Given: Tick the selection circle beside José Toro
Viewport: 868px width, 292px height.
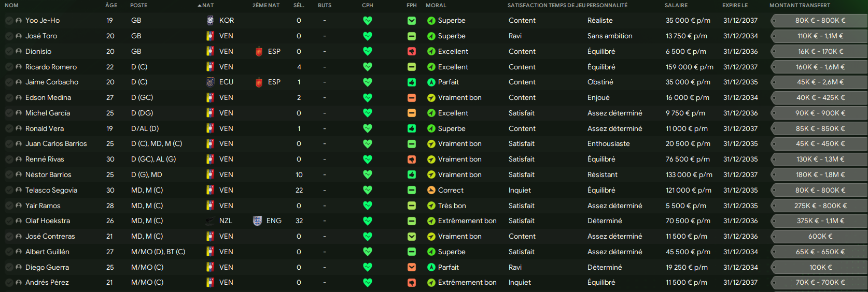Looking at the screenshot, I should click(9, 36).
